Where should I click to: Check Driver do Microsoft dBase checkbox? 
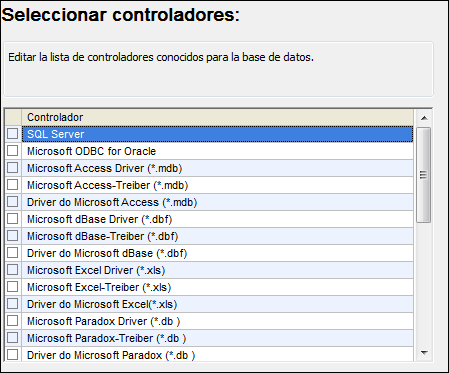click(13, 253)
